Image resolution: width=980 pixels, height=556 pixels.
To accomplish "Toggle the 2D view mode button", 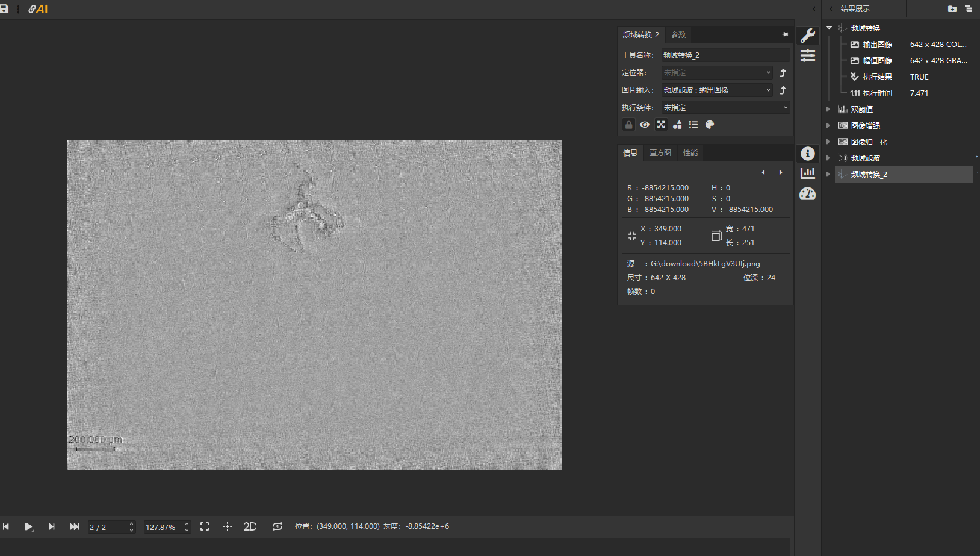I will 250,526.
